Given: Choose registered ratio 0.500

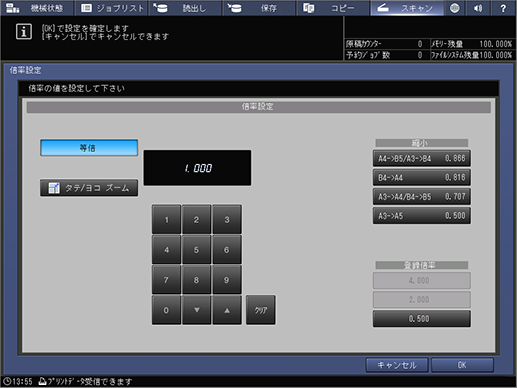Looking at the screenshot, I should [422, 319].
